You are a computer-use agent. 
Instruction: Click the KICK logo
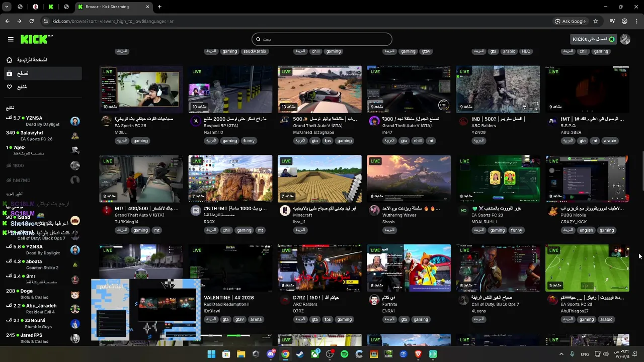37,39
